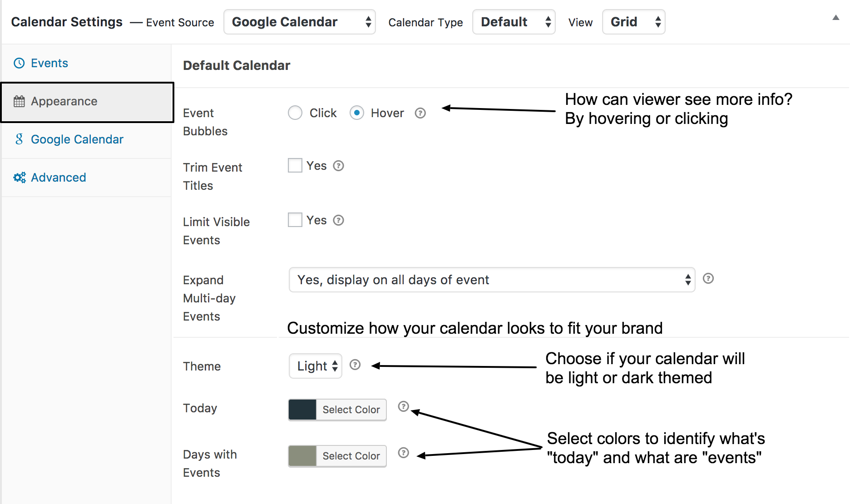The height and width of the screenshot is (504, 850).
Task: Click the Calendar Settings title
Action: point(67,22)
